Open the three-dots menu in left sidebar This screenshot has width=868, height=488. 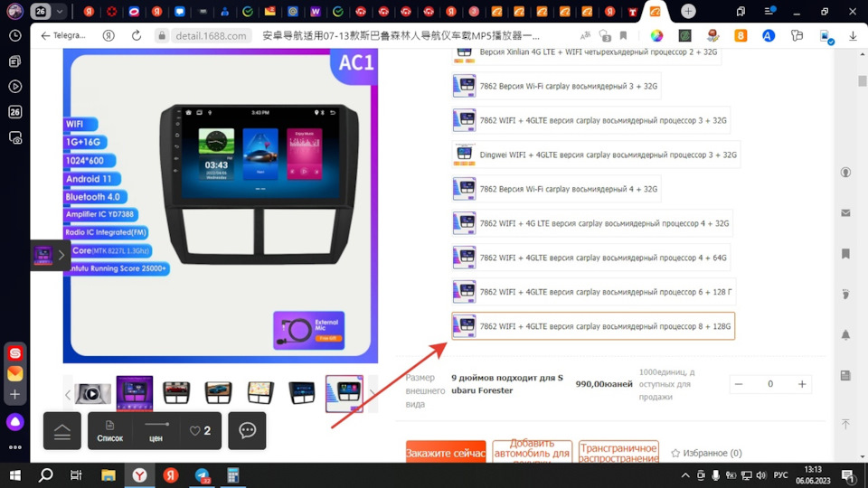15,447
